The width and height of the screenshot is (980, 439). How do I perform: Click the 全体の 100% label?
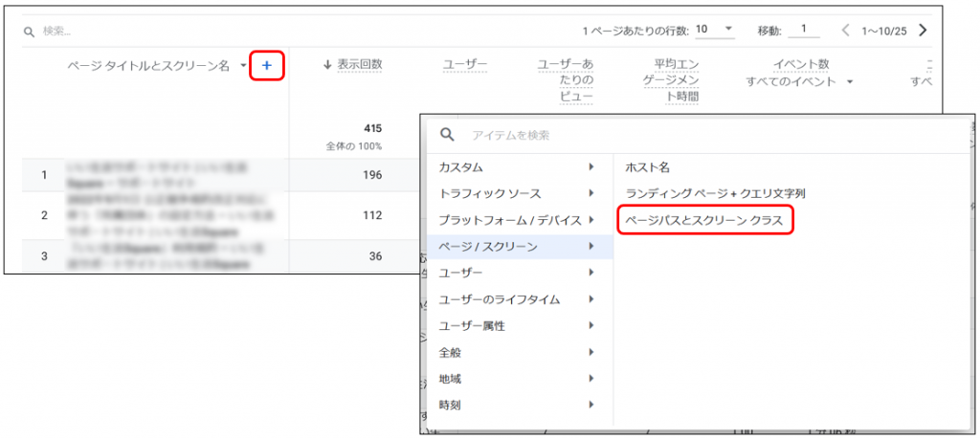tap(354, 146)
